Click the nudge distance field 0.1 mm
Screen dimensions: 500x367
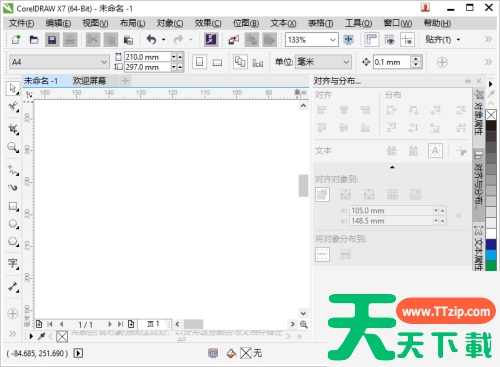(x=392, y=62)
